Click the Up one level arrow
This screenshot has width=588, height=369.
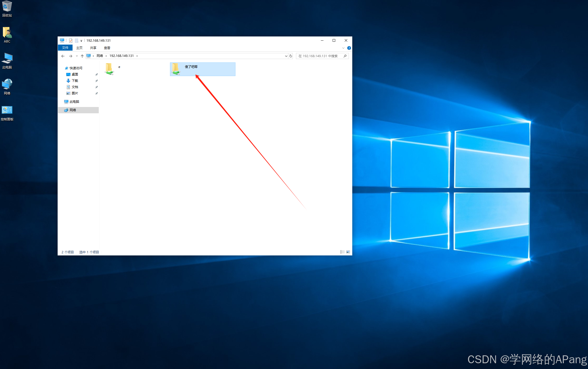pyautogui.click(x=82, y=56)
